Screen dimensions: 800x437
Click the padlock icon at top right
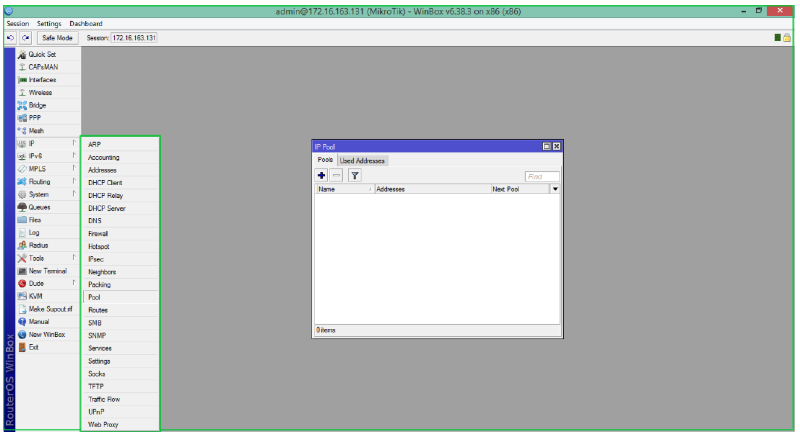[787, 38]
